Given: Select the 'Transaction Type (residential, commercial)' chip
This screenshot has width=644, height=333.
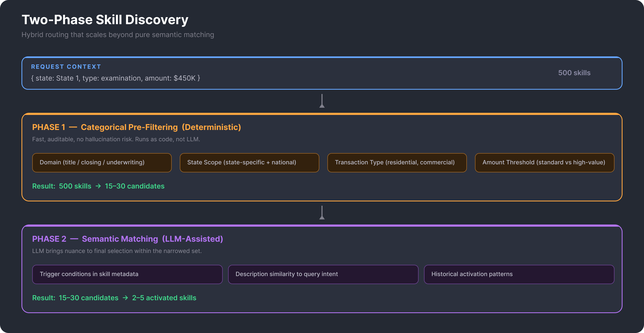Looking at the screenshot, I should point(397,163).
